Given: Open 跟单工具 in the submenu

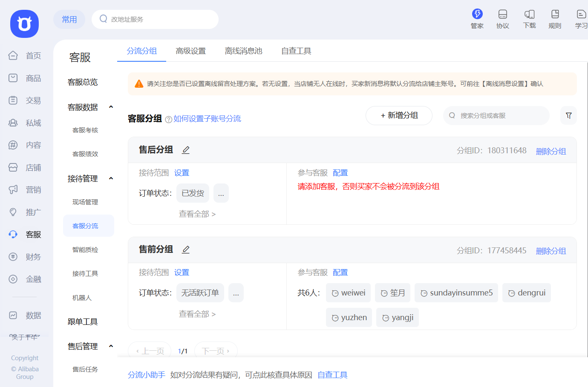Looking at the screenshot, I should pos(83,322).
